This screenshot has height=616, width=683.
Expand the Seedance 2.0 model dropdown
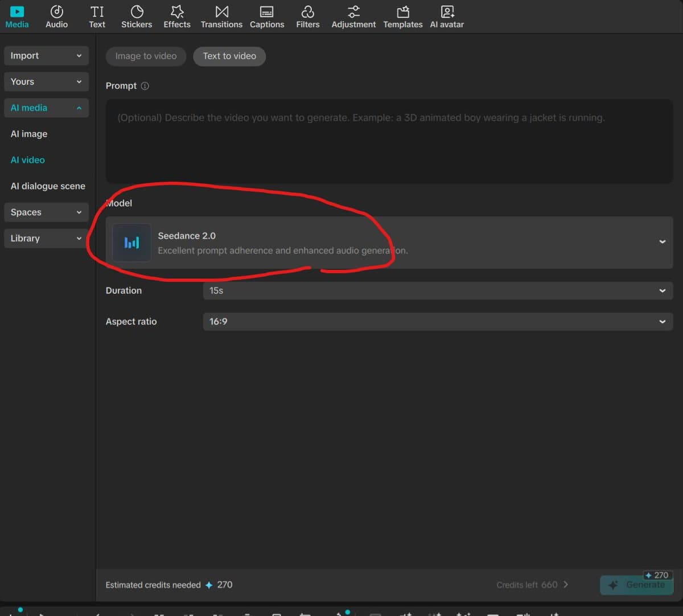(662, 242)
